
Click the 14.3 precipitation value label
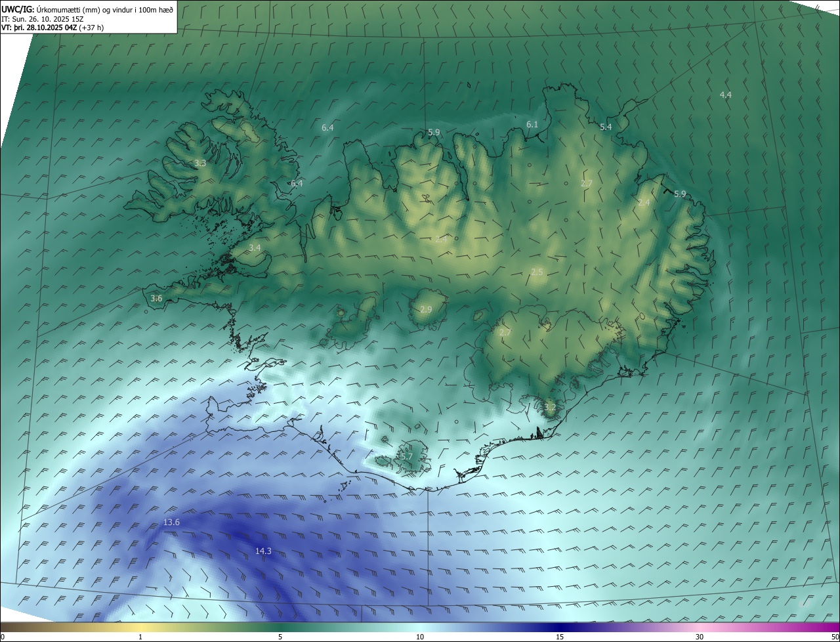(263, 551)
